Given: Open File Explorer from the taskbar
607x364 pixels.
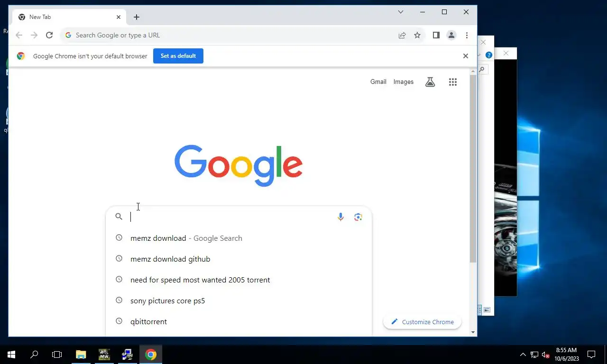Looking at the screenshot, I should coord(81,355).
